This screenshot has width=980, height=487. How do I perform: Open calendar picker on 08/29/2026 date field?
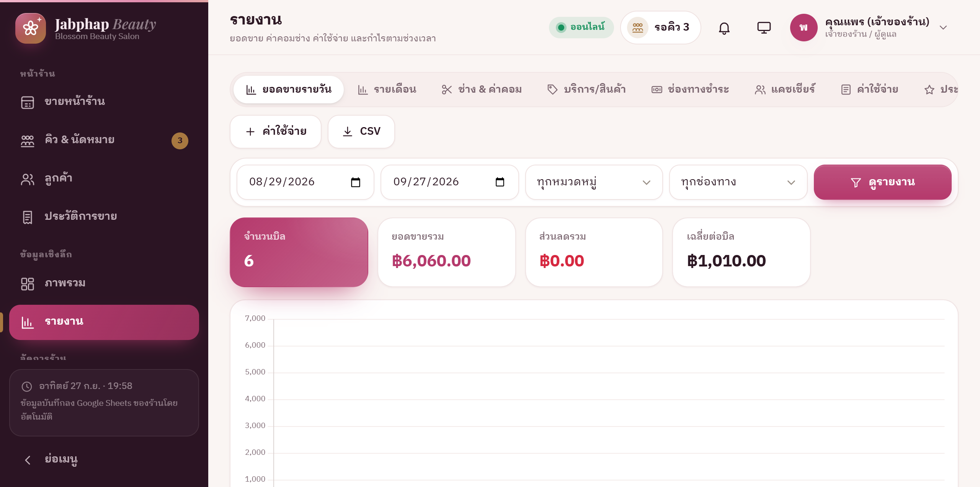click(x=356, y=182)
